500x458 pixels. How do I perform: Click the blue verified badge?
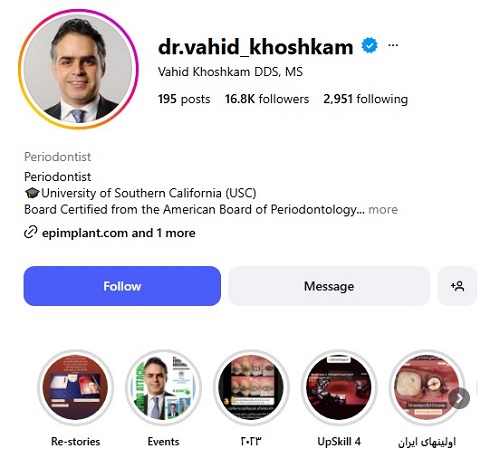(369, 45)
